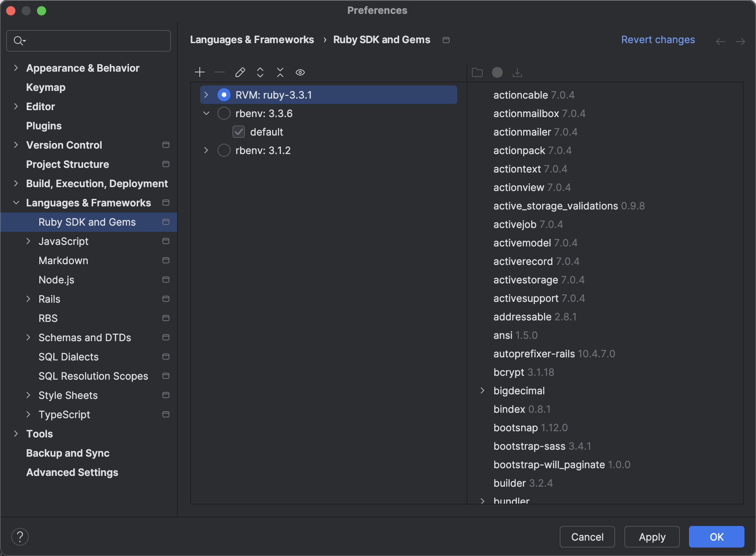
Task: Click the eye icon in SDK toolbar
Action: coord(300,72)
